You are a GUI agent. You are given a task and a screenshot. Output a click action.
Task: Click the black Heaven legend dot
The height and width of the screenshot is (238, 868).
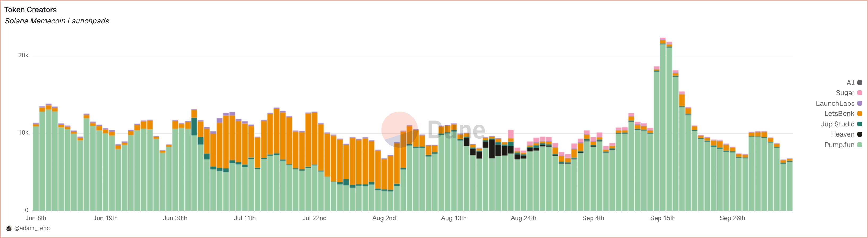tap(859, 134)
